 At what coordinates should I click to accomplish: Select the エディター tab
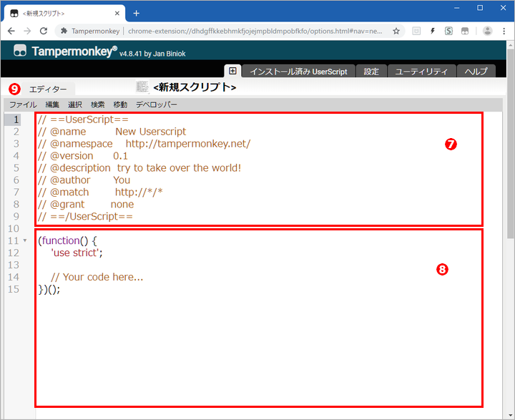(x=48, y=89)
